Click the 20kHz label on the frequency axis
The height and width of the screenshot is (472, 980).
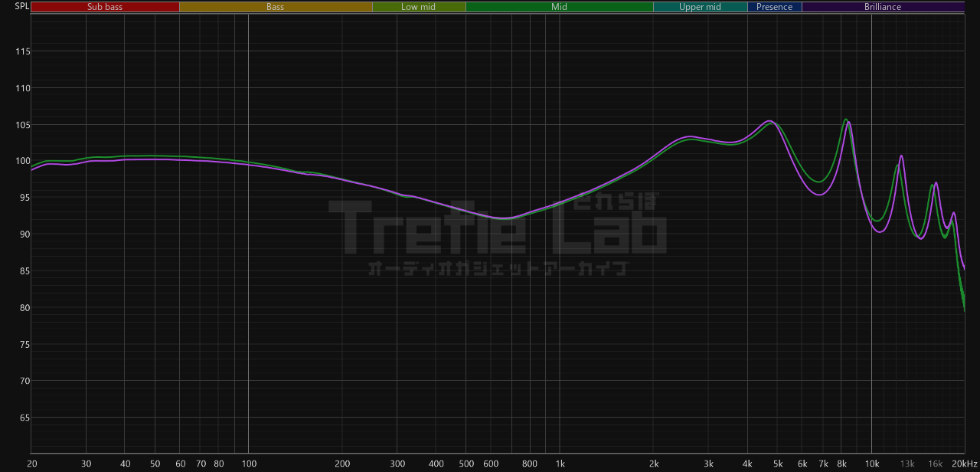(963, 464)
